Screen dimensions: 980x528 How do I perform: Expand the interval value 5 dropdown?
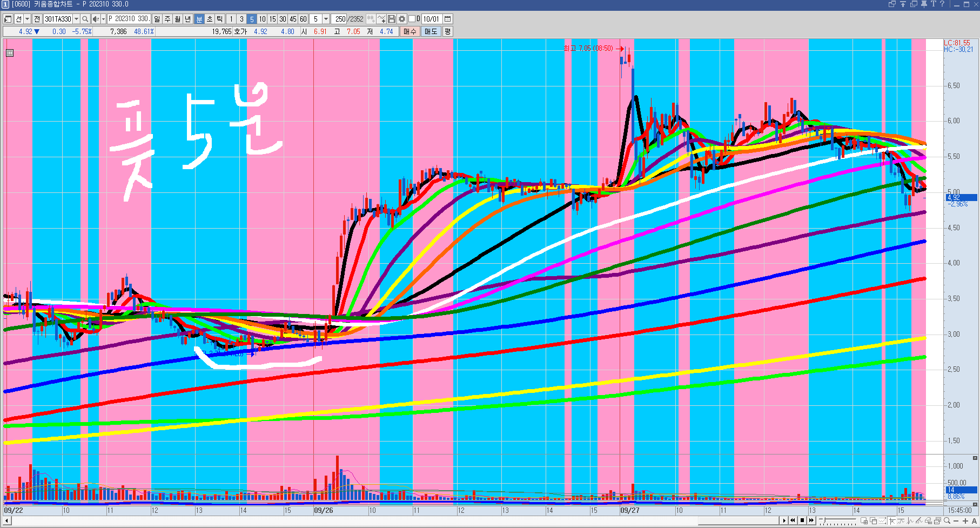coord(326,19)
